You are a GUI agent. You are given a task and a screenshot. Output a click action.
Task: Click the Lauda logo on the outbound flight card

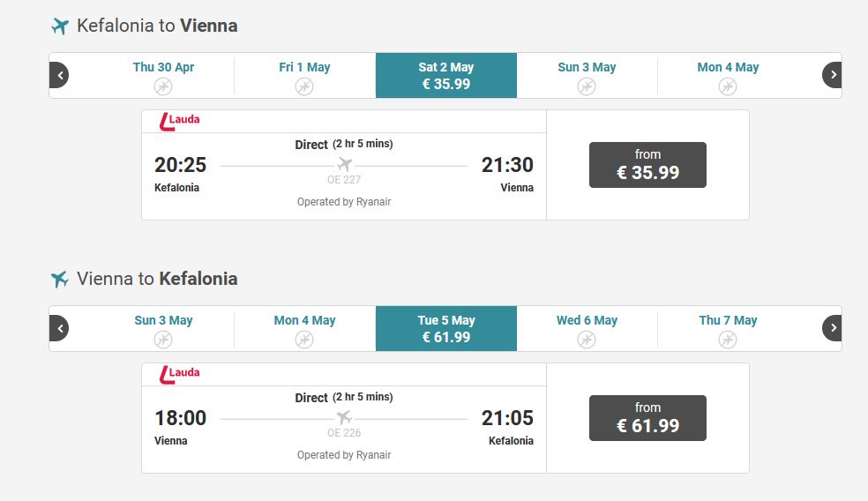179,121
